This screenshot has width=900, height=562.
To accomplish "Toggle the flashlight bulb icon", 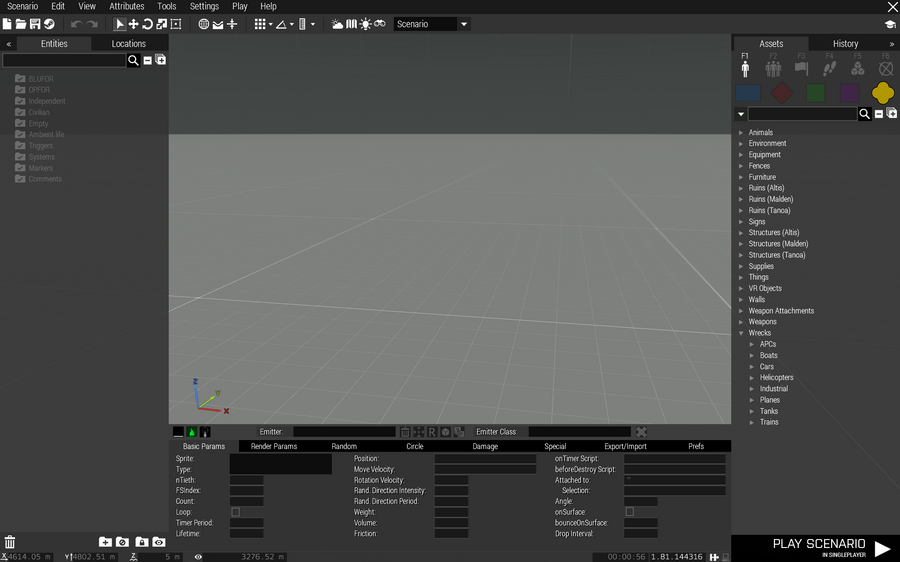I will pos(366,24).
